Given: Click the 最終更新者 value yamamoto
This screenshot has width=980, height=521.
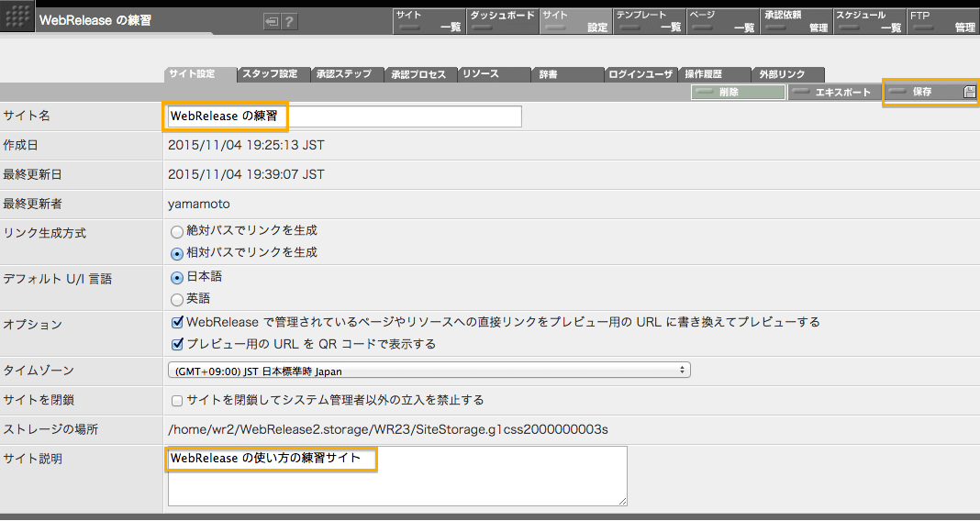Looking at the screenshot, I should [x=199, y=204].
